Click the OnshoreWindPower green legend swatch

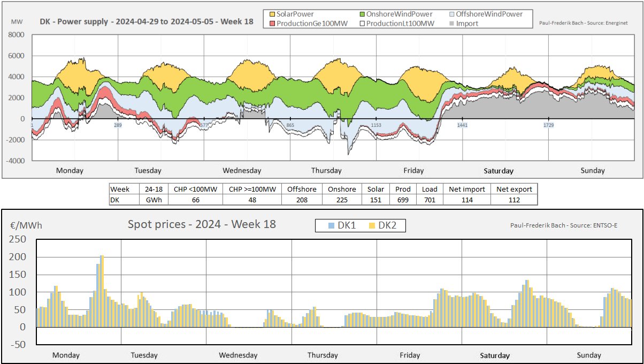click(362, 14)
